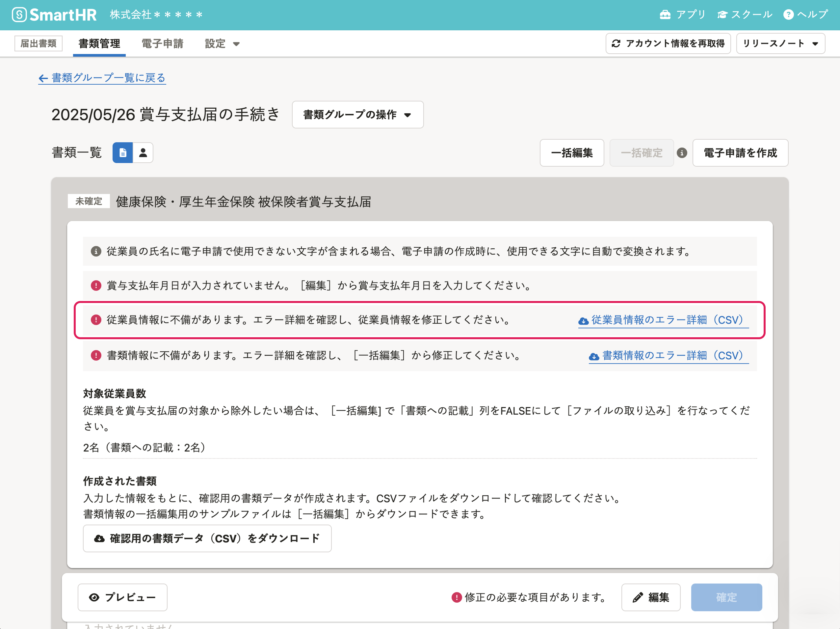Click info icon beside 一括確定
Viewport: 840px width, 629px height.
click(682, 153)
